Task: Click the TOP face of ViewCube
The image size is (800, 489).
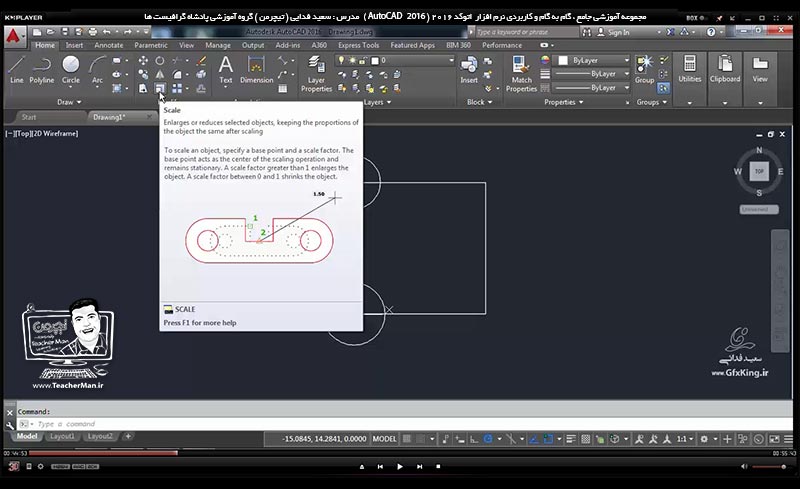Action: click(x=759, y=171)
